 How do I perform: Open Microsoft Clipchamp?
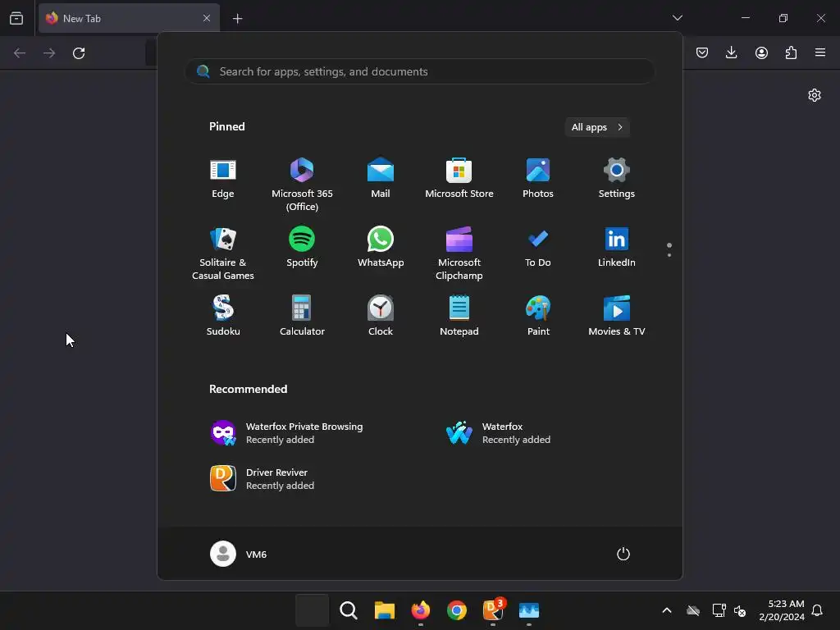click(459, 254)
